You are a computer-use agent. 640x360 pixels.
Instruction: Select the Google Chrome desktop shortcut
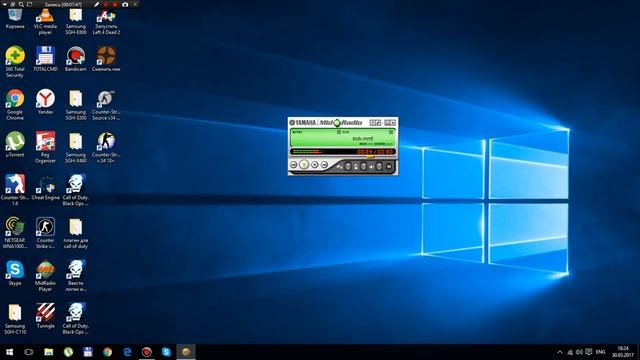(x=15, y=104)
